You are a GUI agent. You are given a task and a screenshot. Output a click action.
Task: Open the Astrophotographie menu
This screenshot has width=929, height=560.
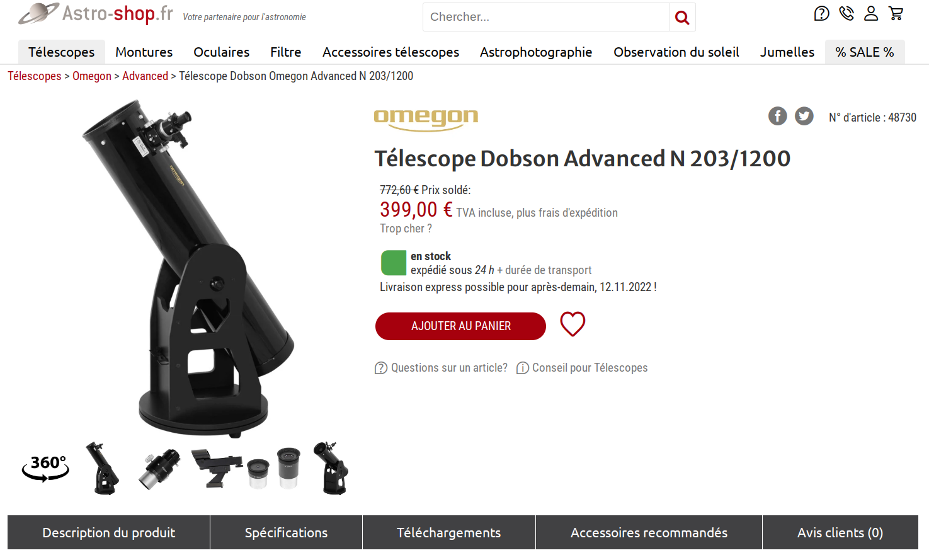(536, 52)
